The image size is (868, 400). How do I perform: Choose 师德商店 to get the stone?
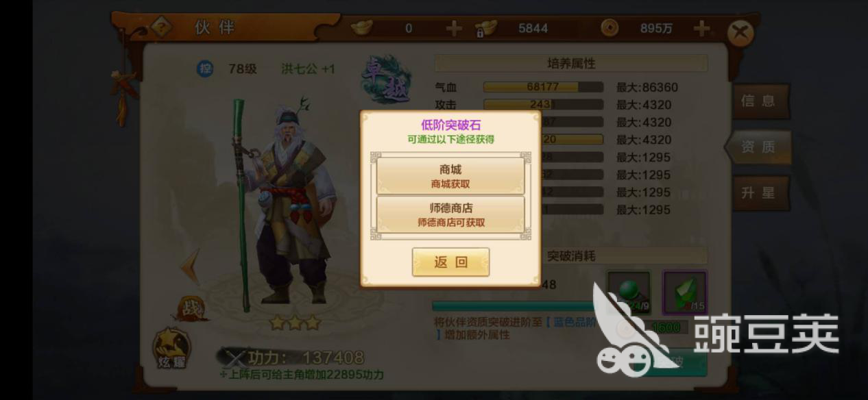tap(450, 214)
